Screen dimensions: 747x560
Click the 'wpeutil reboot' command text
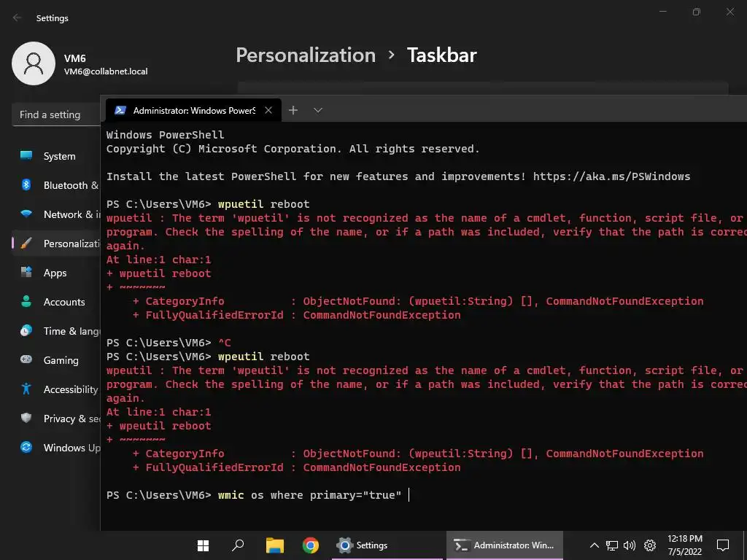(x=263, y=357)
